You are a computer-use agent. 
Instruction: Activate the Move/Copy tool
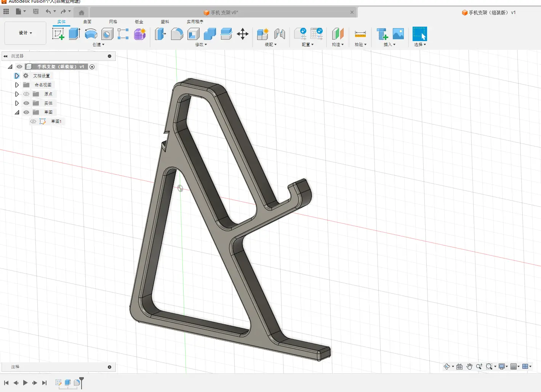[x=243, y=34]
